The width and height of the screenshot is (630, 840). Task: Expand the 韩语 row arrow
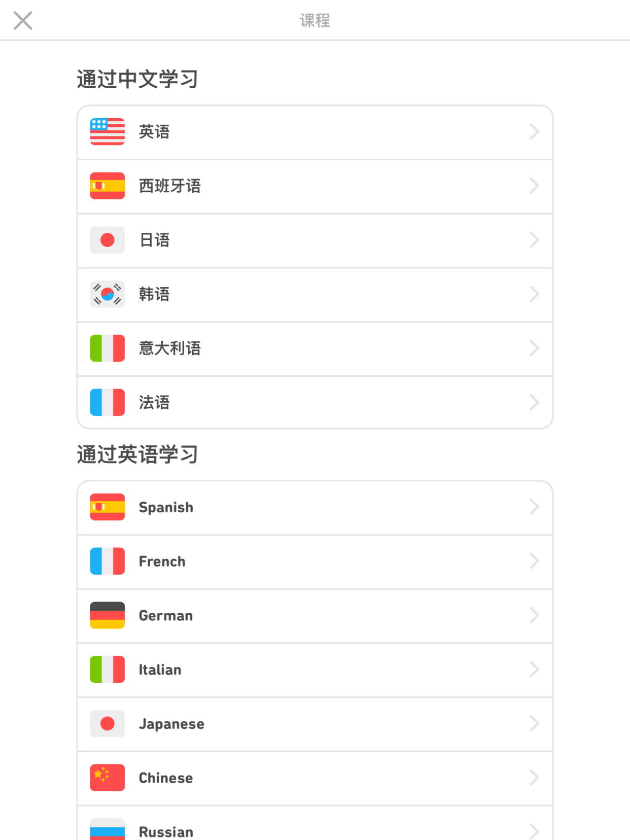(534, 294)
